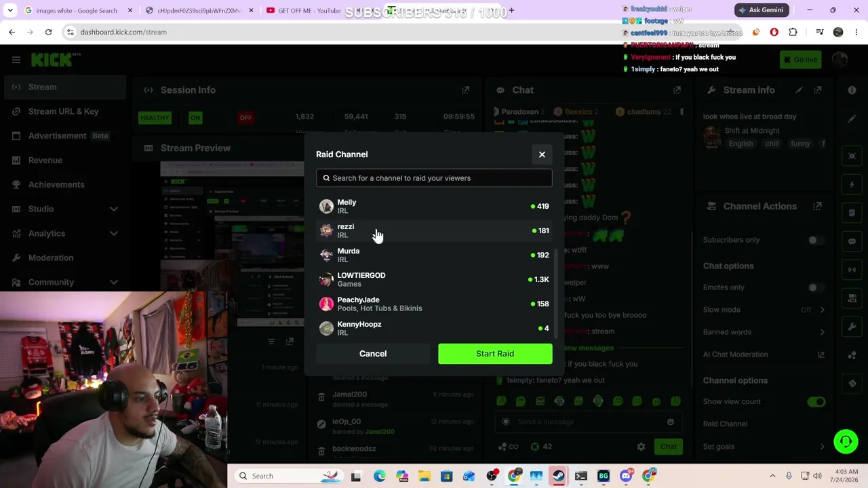Screen dimensions: 868x488
Task: Click the wrench rail icon
Action: (x=852, y=327)
